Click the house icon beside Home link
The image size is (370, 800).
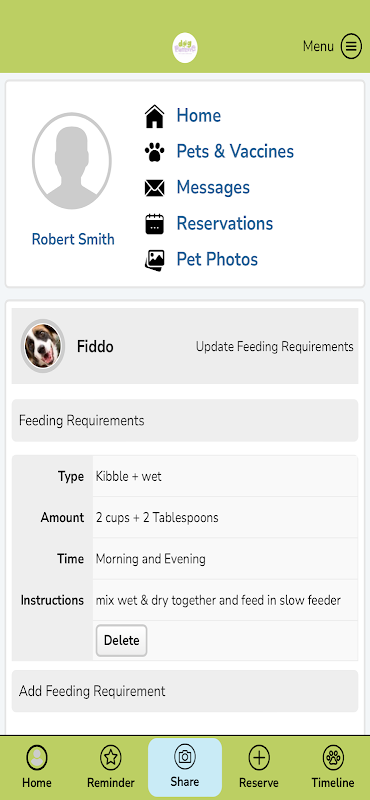pos(155,116)
